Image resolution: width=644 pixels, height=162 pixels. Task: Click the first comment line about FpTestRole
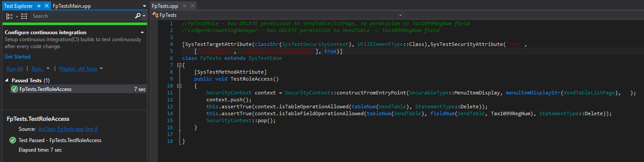(326, 23)
